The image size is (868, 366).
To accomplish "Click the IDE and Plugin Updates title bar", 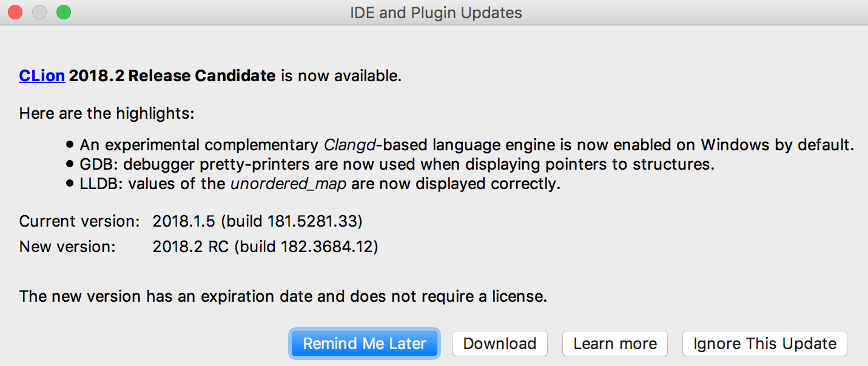I will click(436, 12).
